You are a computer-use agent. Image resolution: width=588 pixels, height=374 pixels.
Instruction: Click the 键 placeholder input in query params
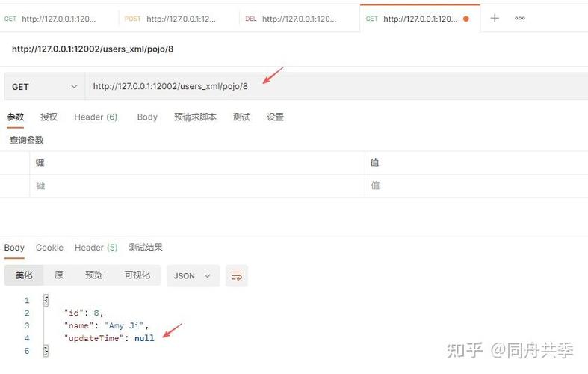tap(197, 186)
